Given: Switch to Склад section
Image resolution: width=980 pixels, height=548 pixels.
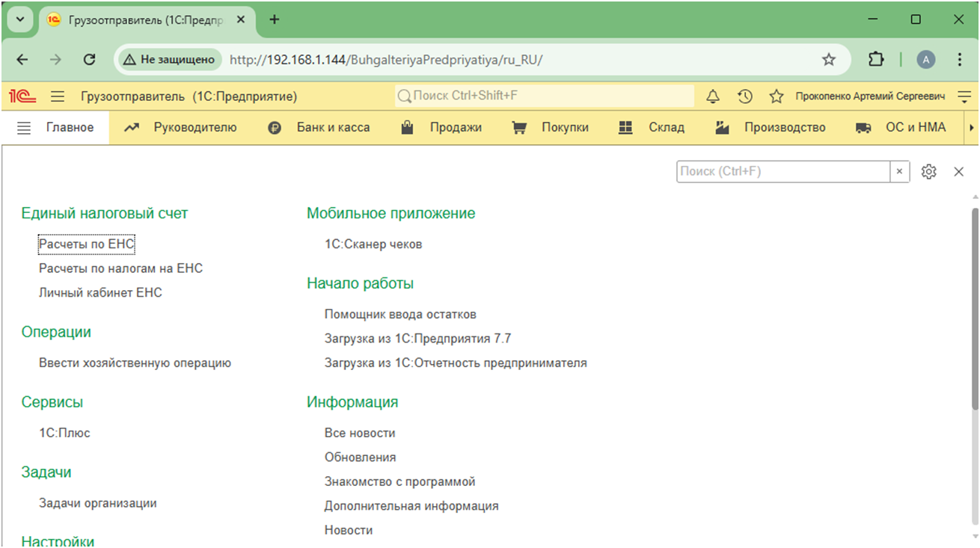Looking at the screenshot, I should click(667, 128).
